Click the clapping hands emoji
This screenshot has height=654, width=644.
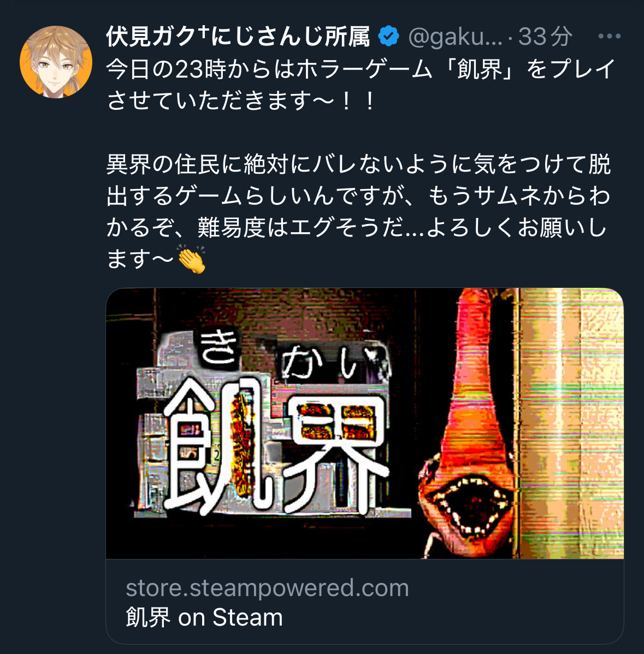click(x=191, y=259)
